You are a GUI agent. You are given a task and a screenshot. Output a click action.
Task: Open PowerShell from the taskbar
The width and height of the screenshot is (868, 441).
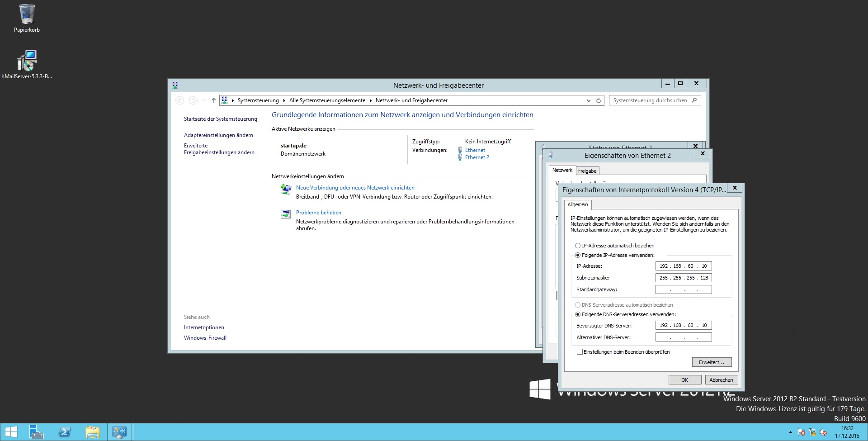(65, 432)
